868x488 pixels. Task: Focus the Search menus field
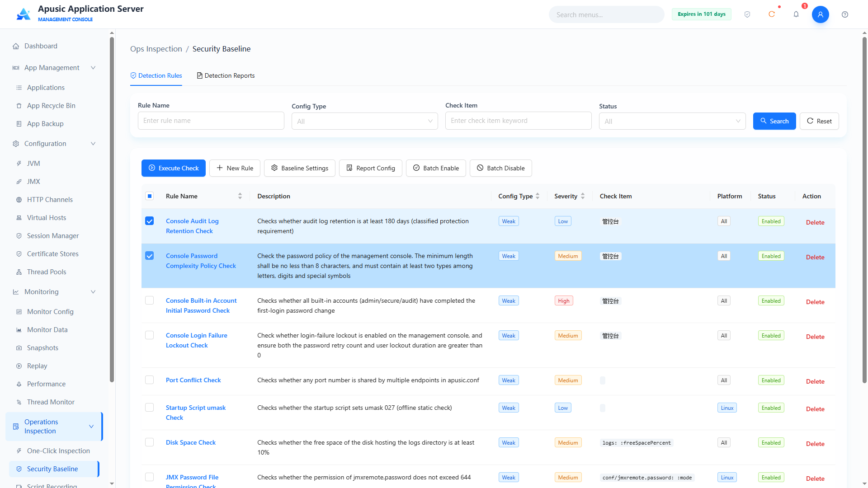(x=606, y=14)
